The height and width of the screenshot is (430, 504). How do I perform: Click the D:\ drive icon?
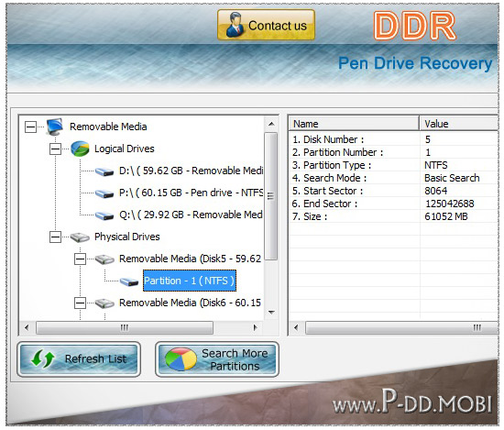pos(104,171)
